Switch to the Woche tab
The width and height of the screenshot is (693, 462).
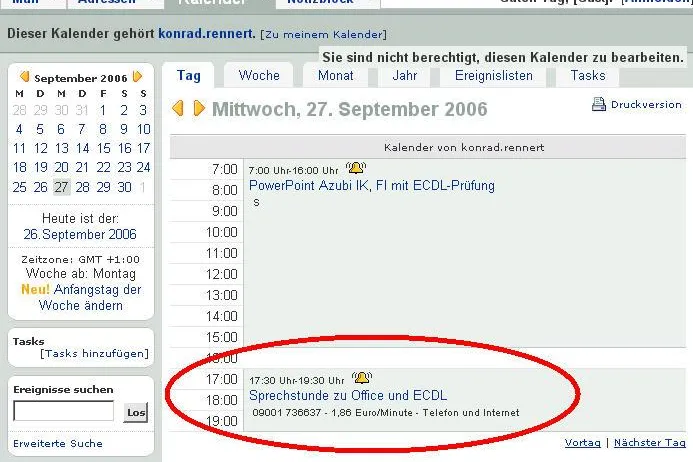(x=259, y=76)
